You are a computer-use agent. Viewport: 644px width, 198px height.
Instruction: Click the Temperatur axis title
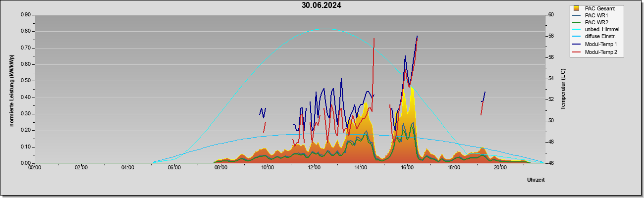(x=562, y=89)
